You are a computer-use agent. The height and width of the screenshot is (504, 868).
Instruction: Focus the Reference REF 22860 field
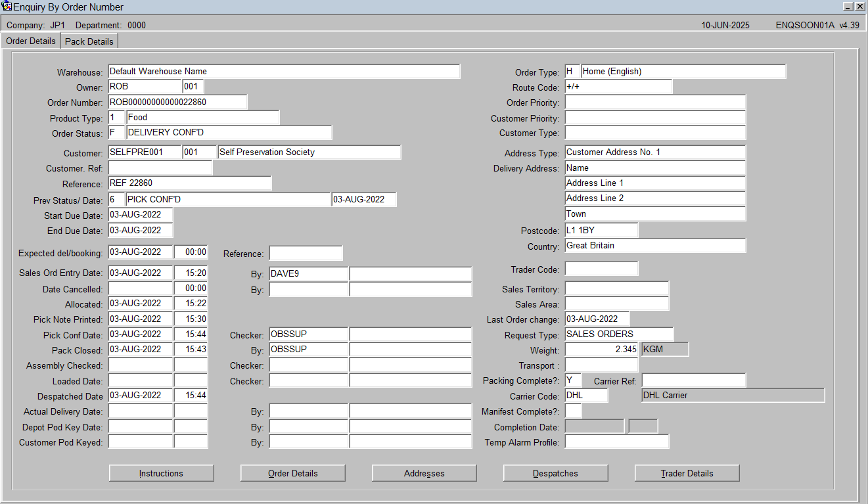click(x=189, y=183)
